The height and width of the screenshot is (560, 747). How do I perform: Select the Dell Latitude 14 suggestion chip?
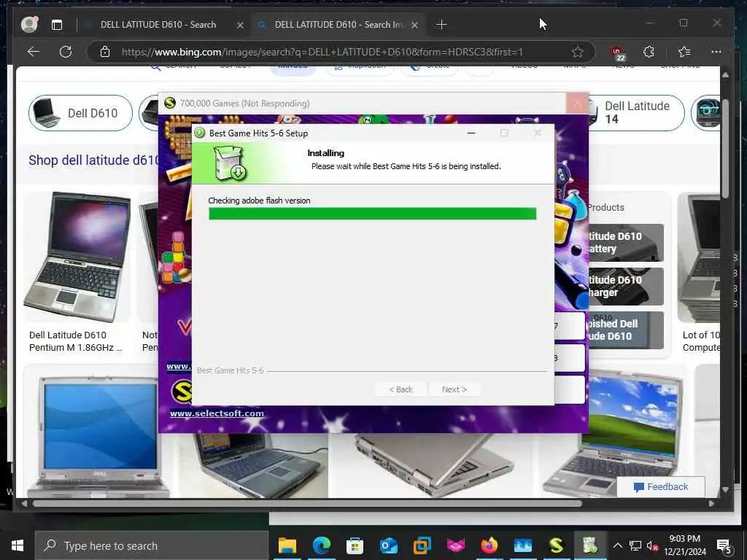pos(636,113)
